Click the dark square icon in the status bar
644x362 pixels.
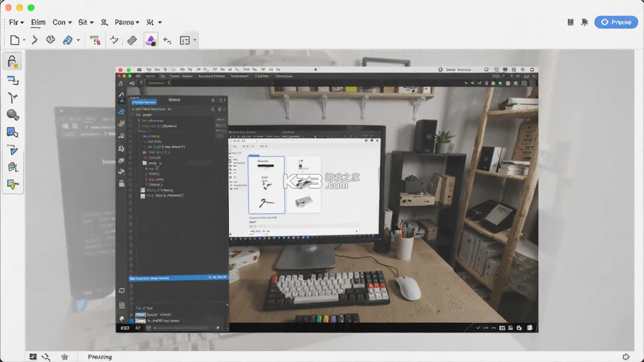pyautogui.click(x=33, y=357)
